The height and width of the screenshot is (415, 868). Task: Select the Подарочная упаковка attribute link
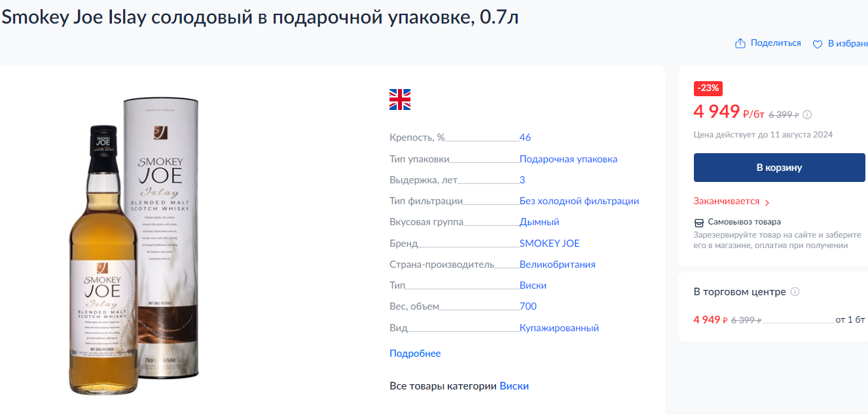pyautogui.click(x=568, y=159)
